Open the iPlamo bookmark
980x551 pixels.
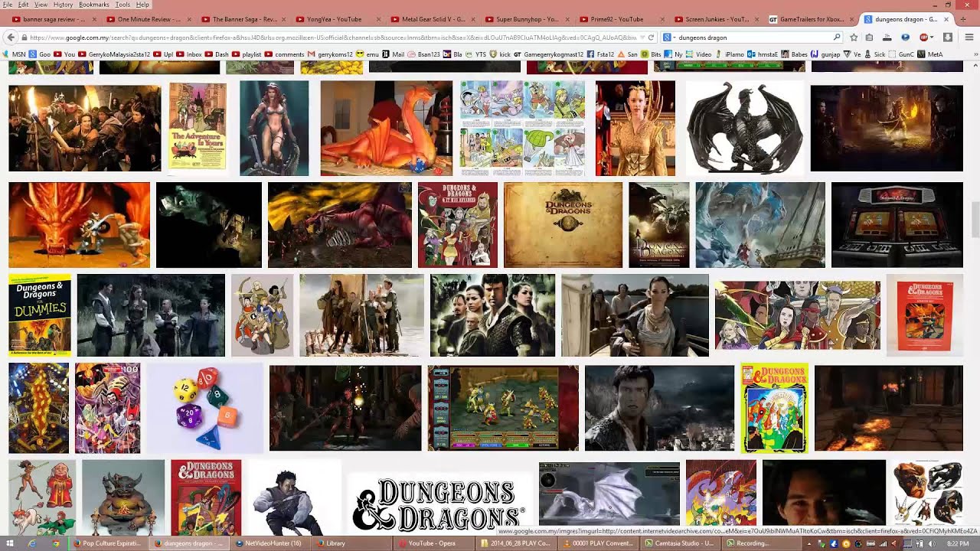click(730, 54)
